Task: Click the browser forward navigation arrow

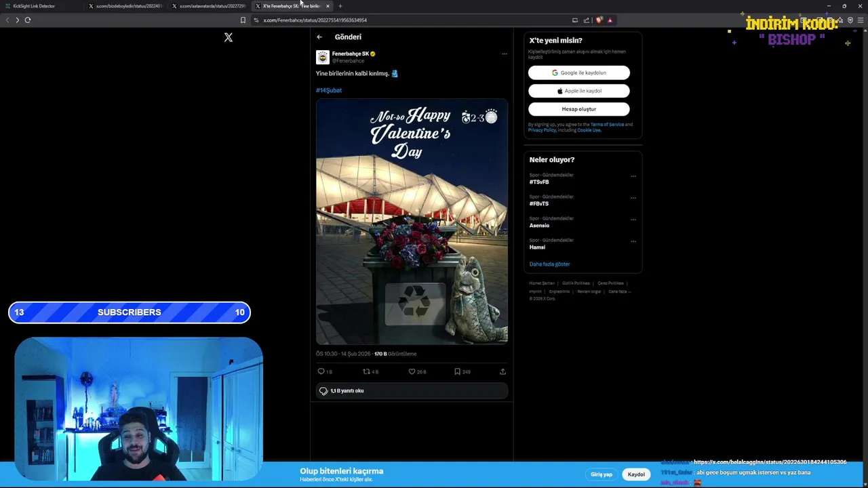Action: point(18,20)
